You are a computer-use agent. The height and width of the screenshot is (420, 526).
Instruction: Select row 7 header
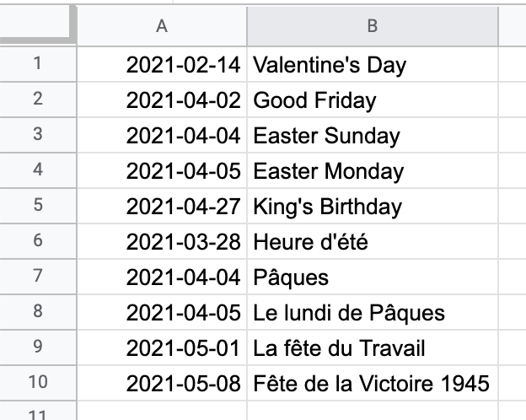38,277
